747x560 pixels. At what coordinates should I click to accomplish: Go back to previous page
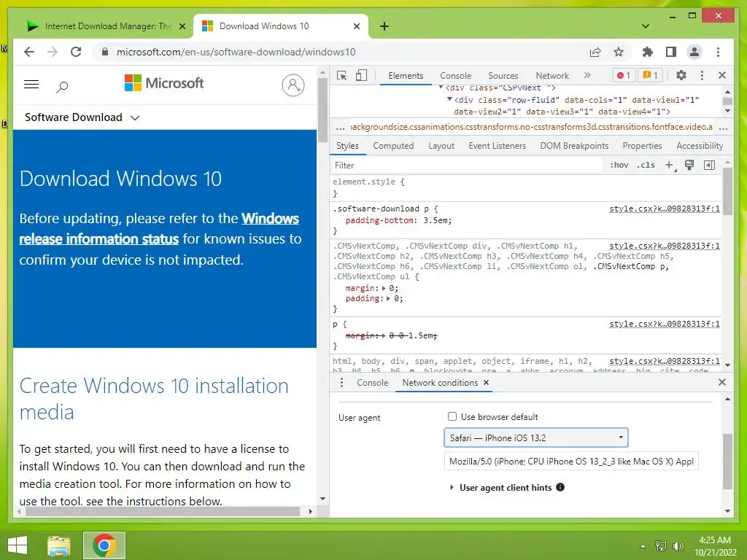[x=29, y=52]
